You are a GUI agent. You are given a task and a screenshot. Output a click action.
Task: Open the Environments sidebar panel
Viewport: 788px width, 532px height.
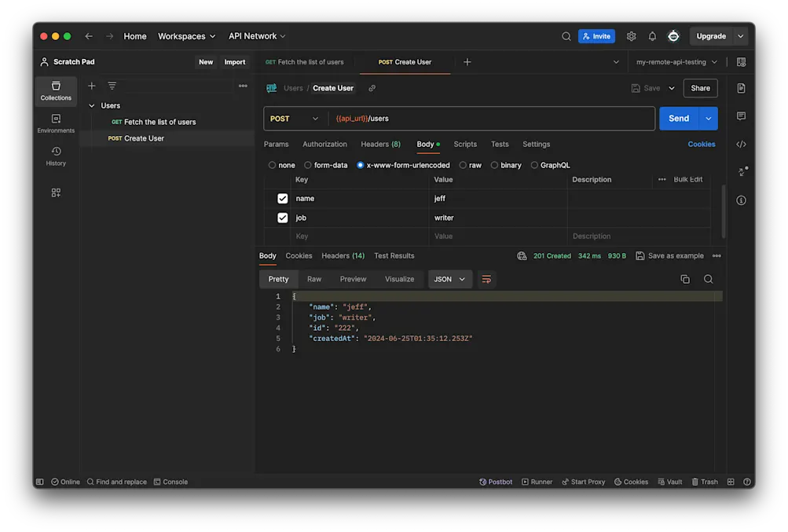[56, 123]
